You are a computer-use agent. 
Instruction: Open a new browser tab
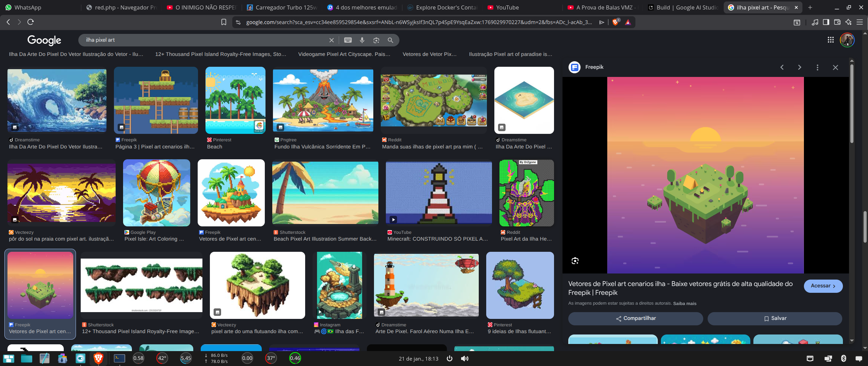point(810,7)
